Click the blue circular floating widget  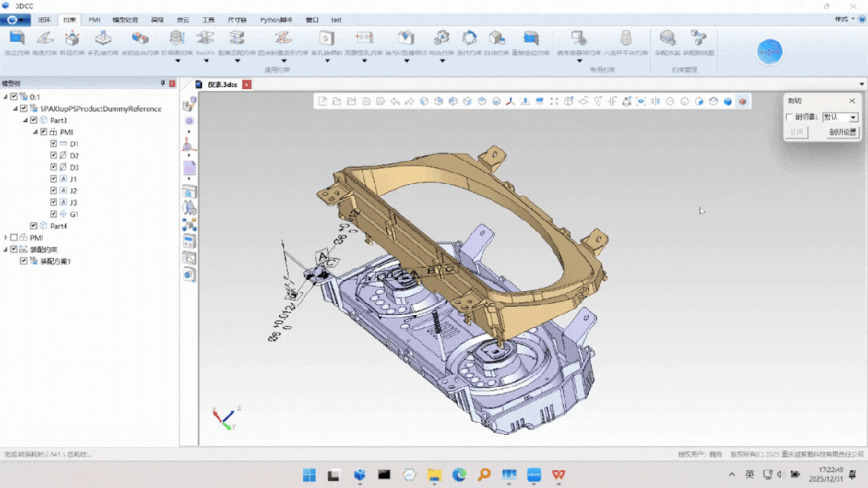pos(770,52)
